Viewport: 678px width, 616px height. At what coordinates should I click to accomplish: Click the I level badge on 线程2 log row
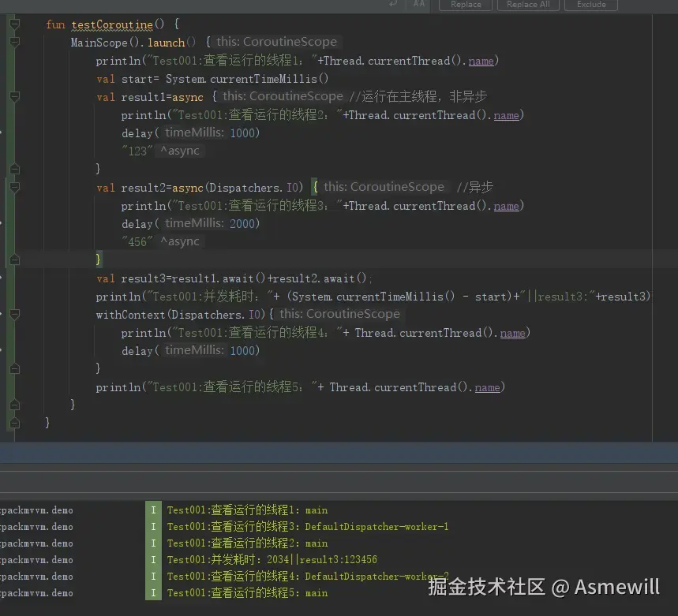[x=153, y=543]
